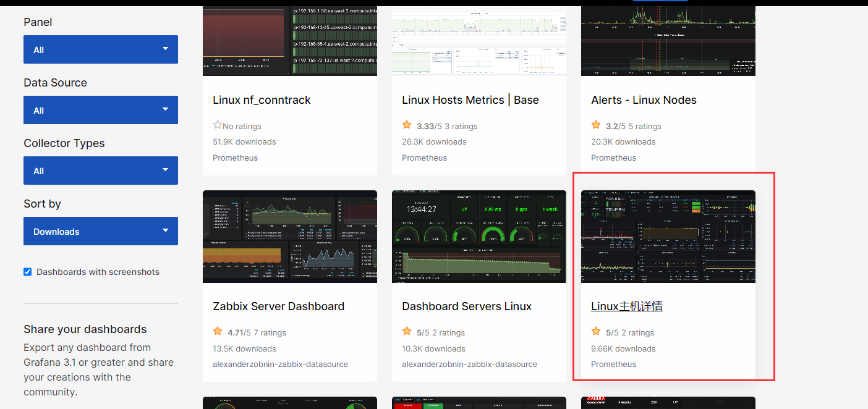Click the 20.3K downloads text
This screenshot has width=868, height=409.
tap(623, 142)
